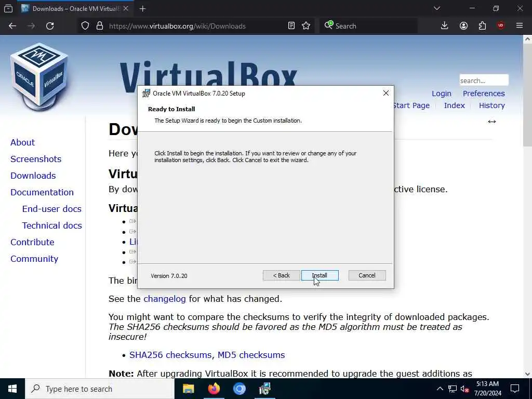
Task: Expand the list all tabs dropdown
Action: pyautogui.click(x=436, y=8)
